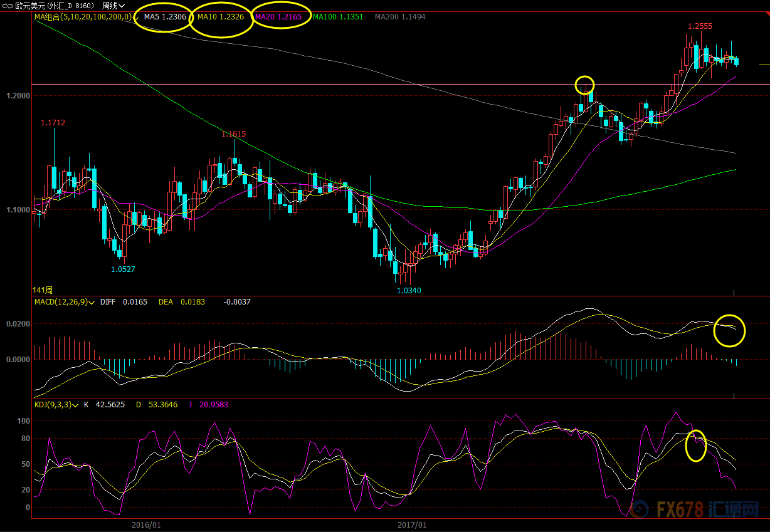Click the MA10 1.2326 legend label
Image resolution: width=770 pixels, height=532 pixels.
coord(221,17)
